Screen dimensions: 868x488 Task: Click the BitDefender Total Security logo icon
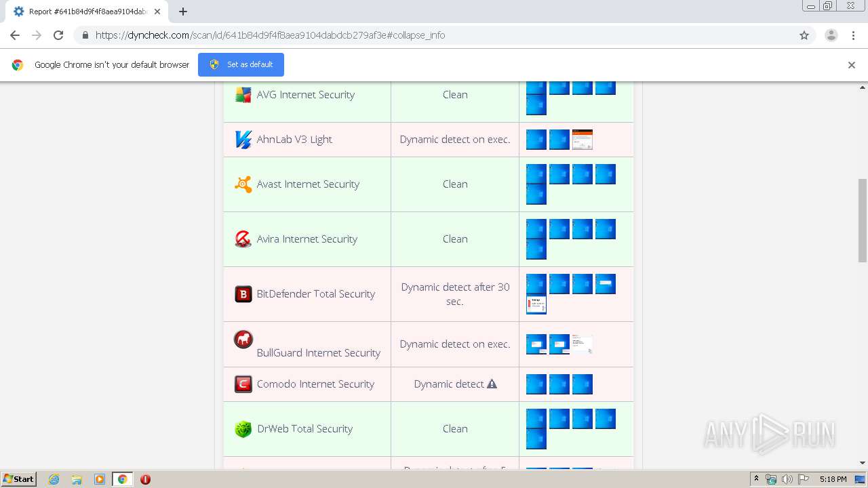243,294
